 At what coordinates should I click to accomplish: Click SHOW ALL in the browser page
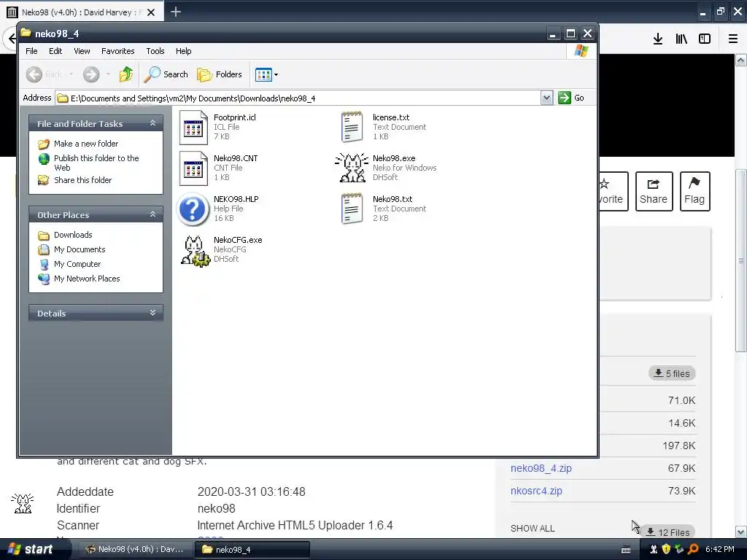tap(533, 529)
